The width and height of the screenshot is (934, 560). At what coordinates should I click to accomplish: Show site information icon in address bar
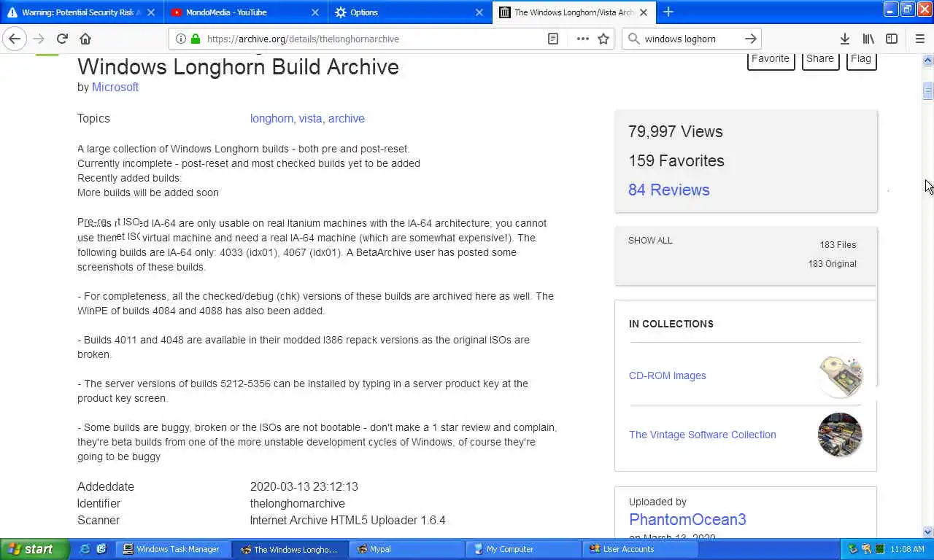[181, 39]
